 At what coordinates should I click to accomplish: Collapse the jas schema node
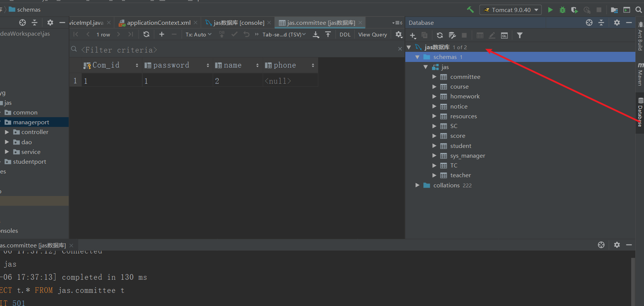point(426,67)
